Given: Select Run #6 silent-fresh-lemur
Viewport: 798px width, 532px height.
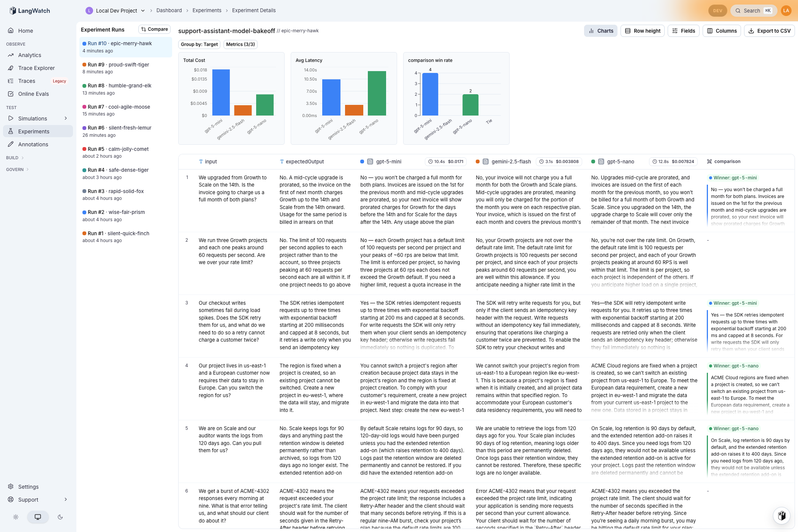Looking at the screenshot, I should pyautogui.click(x=126, y=131).
